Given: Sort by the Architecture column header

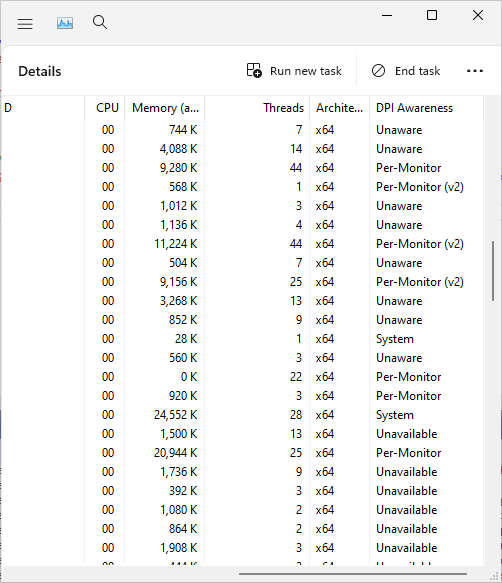Looking at the screenshot, I should pyautogui.click(x=340, y=108).
